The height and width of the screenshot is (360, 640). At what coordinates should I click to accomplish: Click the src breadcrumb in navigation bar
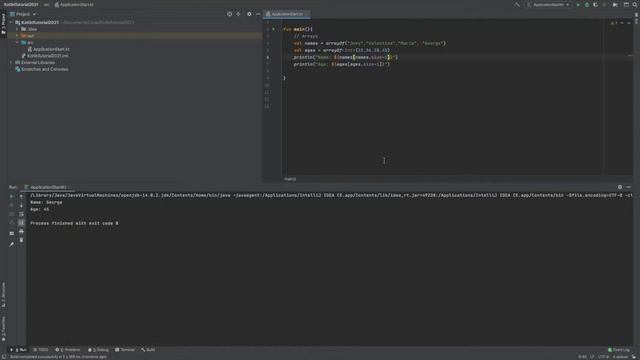tap(47, 4)
